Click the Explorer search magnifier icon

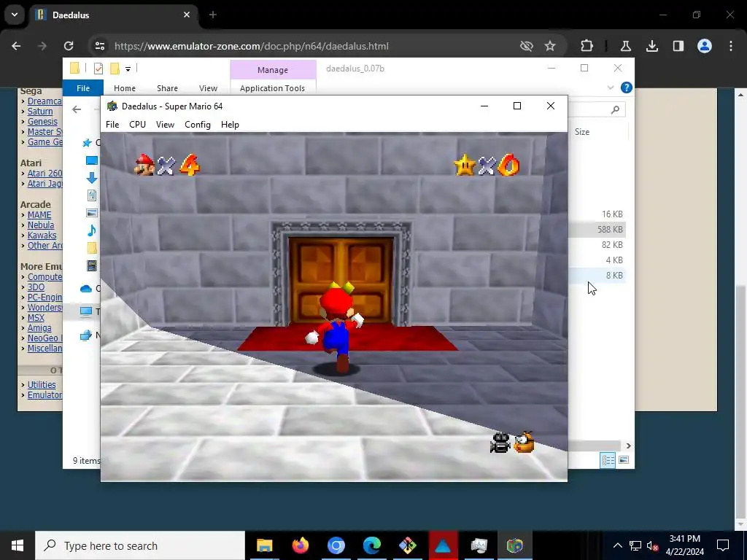coord(615,109)
